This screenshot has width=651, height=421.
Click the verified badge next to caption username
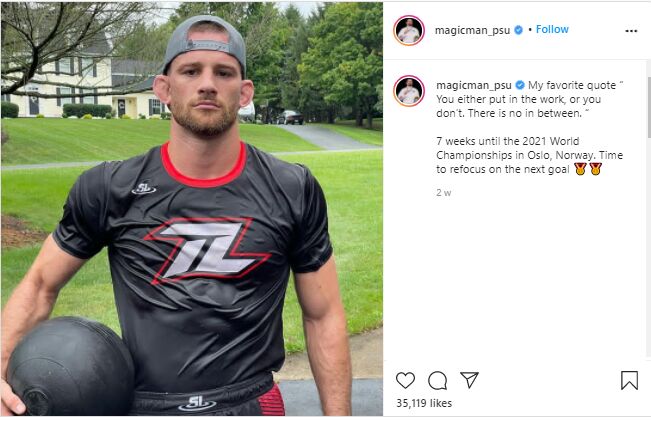click(x=520, y=85)
